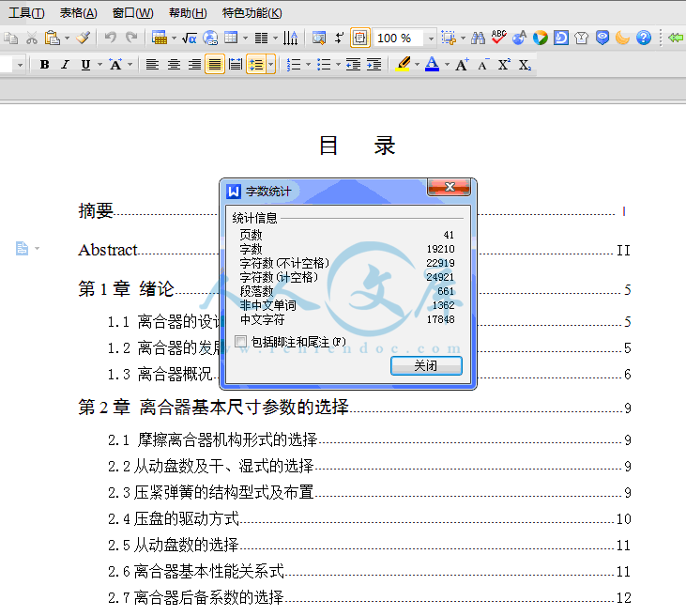Expand the numbered list dropdown
The width and height of the screenshot is (686, 616).
(308, 65)
